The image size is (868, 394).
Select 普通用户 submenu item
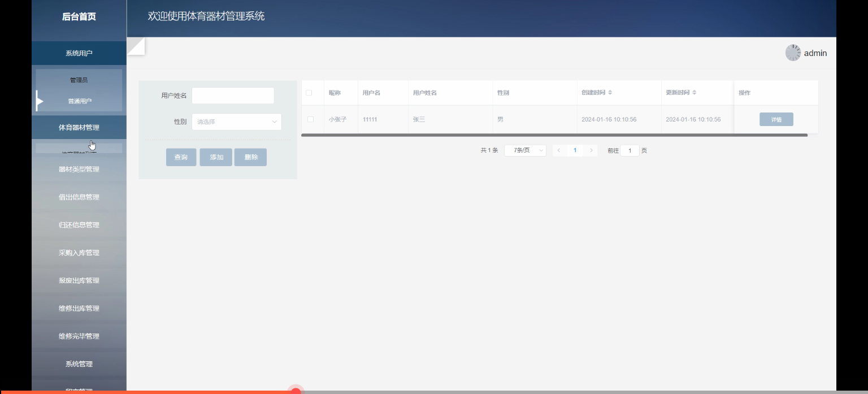tap(79, 101)
